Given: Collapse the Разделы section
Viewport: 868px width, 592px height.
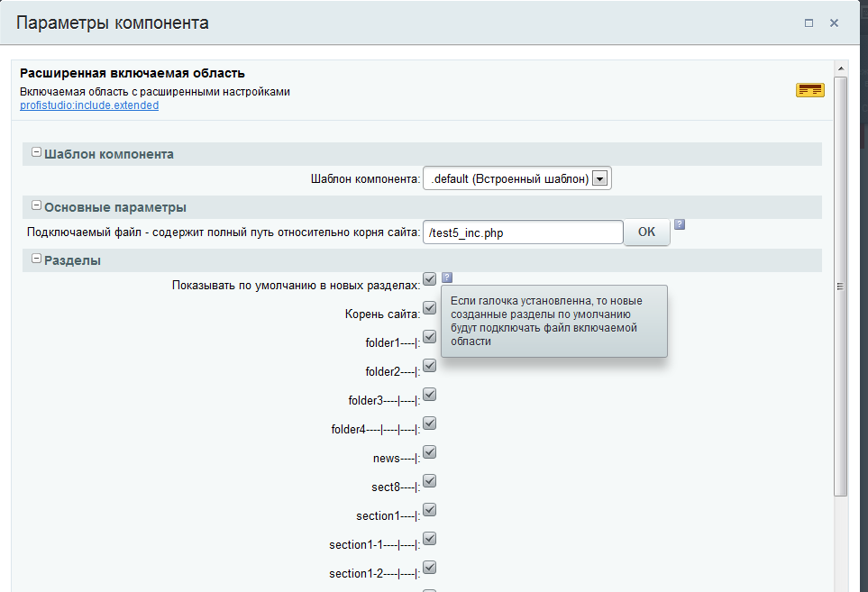Looking at the screenshot, I should pyautogui.click(x=37, y=260).
